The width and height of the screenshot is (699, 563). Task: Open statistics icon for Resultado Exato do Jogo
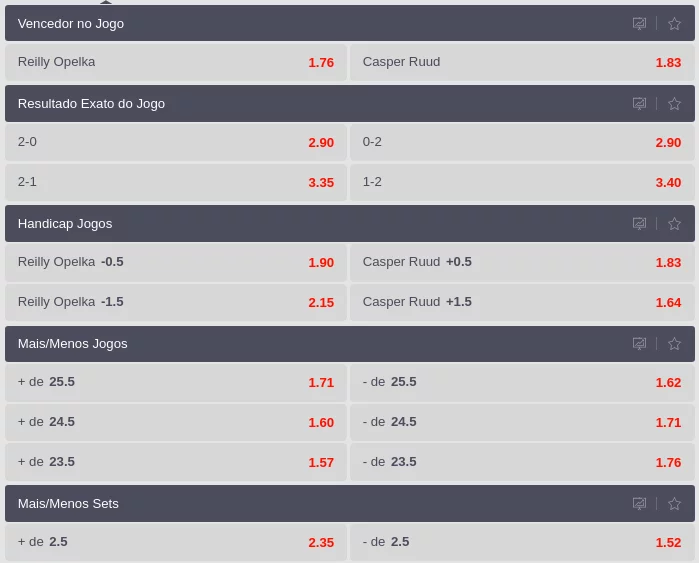[639, 103]
